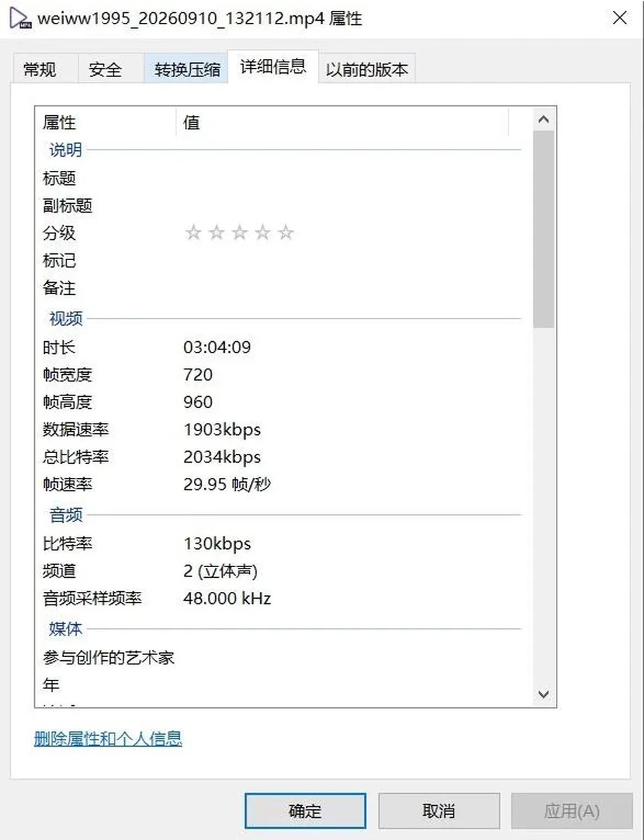
Task: Click the scrollbar down arrow
Action: coord(543,695)
